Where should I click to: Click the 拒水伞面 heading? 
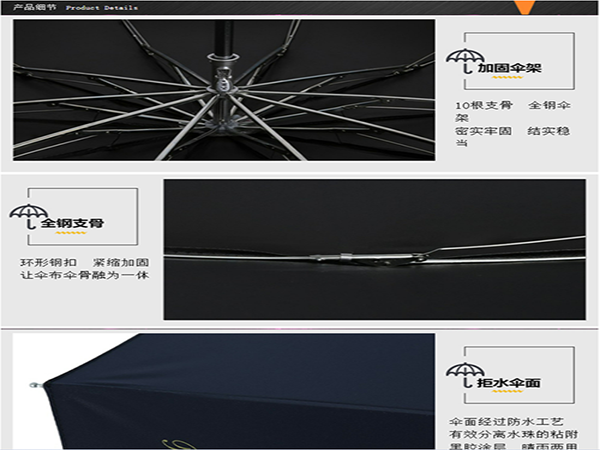tap(509, 382)
